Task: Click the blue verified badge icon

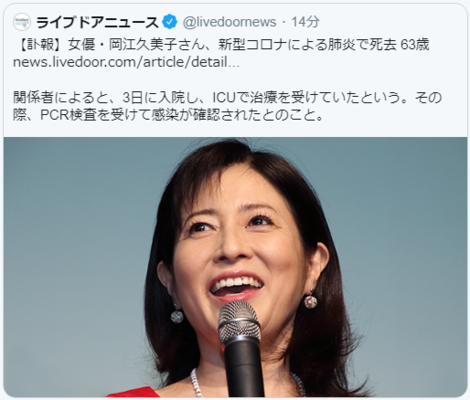Action: click(170, 22)
